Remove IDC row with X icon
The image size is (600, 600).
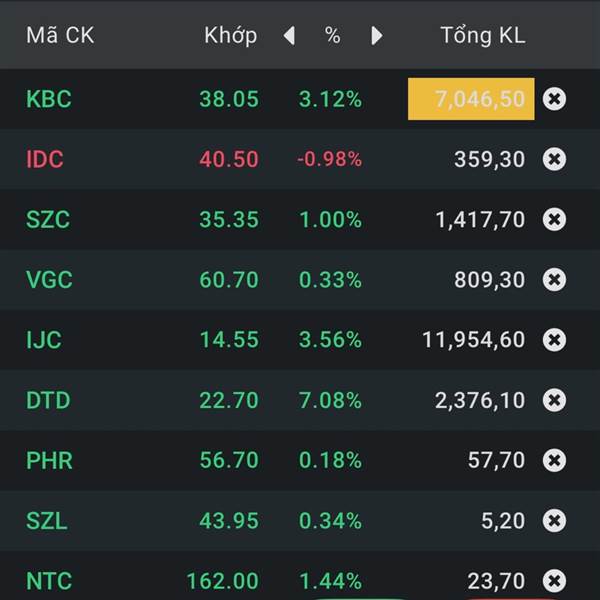pyautogui.click(x=554, y=159)
